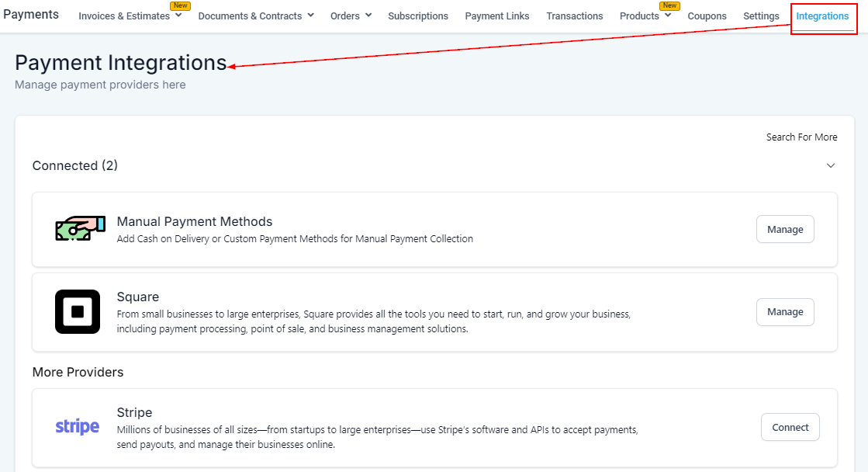Image resolution: width=868 pixels, height=472 pixels.
Task: Open the Documents & Contracts dropdown
Action: (x=256, y=16)
